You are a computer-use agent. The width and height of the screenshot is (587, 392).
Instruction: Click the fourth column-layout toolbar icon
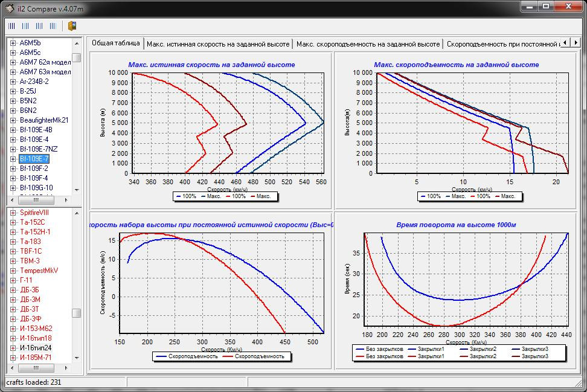pyautogui.click(x=53, y=26)
